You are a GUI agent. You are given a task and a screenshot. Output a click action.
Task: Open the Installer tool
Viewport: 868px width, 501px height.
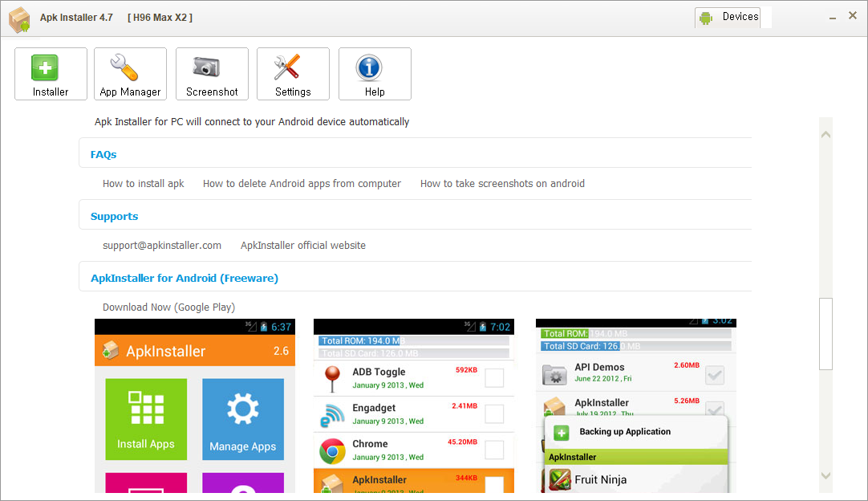click(51, 74)
